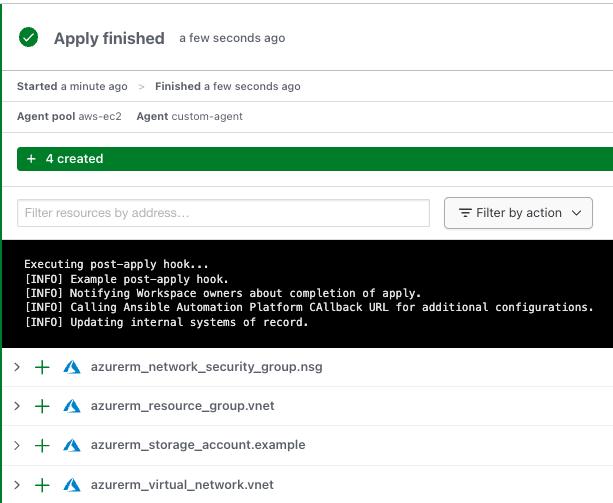Expand the azurerm_resource_group.vnet row chevron
The height and width of the screenshot is (503, 613).
pyautogui.click(x=17, y=406)
